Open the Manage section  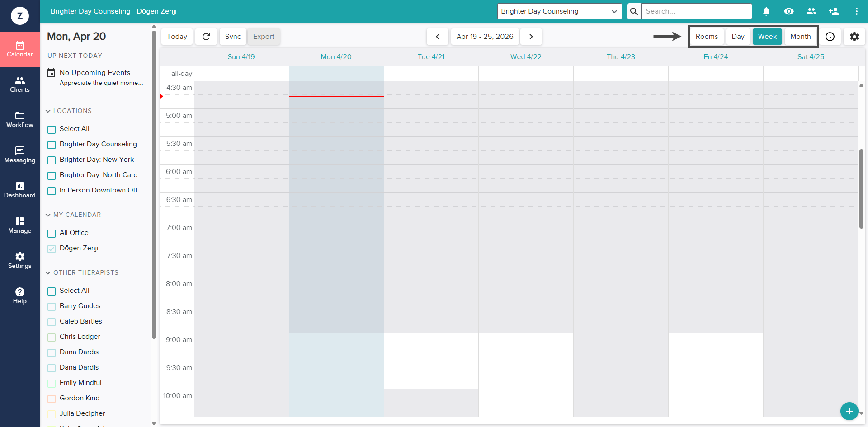pos(20,225)
